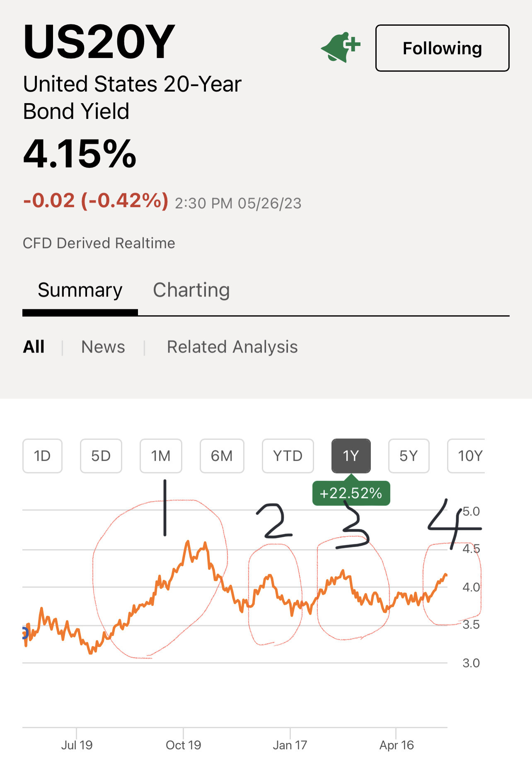Screen dimensions: 532x775
Task: Select the Summary tab
Action: (80, 290)
